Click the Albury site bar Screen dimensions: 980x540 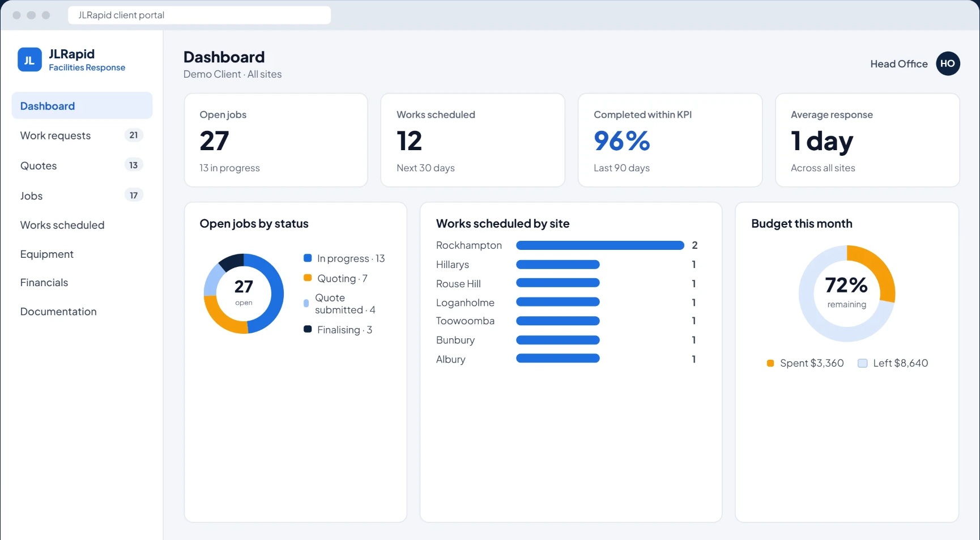coord(558,359)
